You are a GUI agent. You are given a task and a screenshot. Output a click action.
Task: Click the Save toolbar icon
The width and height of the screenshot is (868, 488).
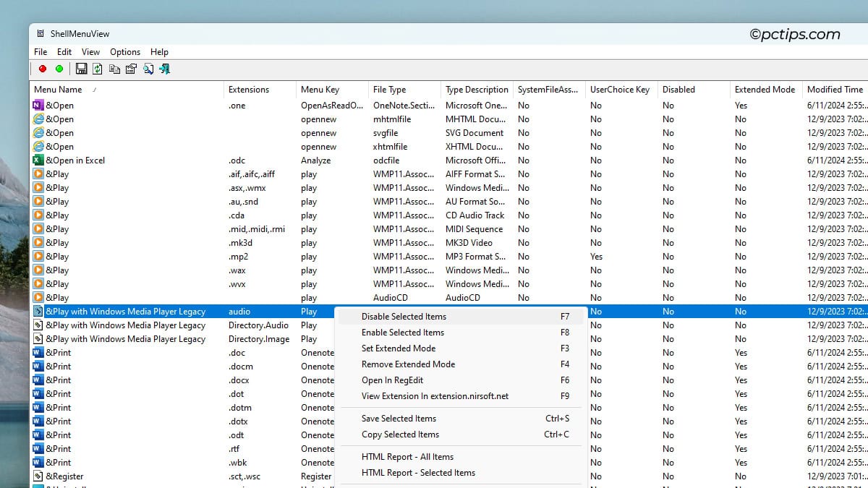click(x=80, y=69)
